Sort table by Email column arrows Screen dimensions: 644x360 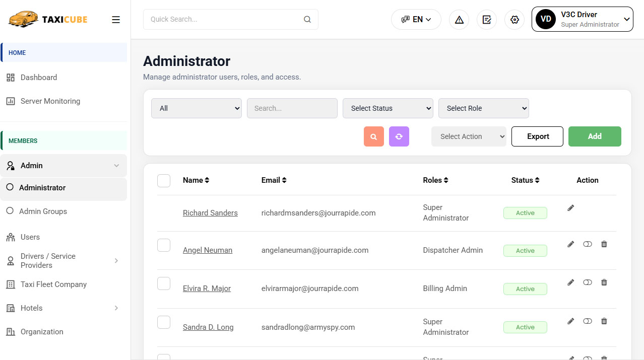[x=284, y=180]
